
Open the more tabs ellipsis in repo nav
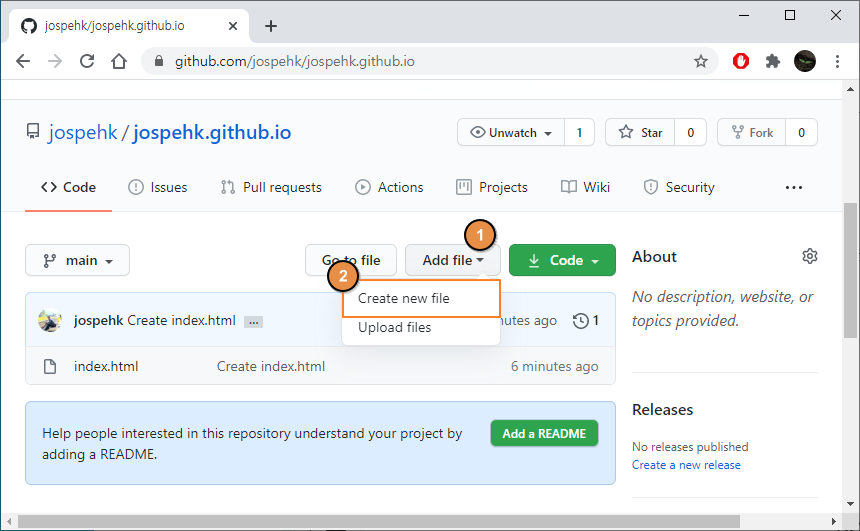[x=794, y=188]
